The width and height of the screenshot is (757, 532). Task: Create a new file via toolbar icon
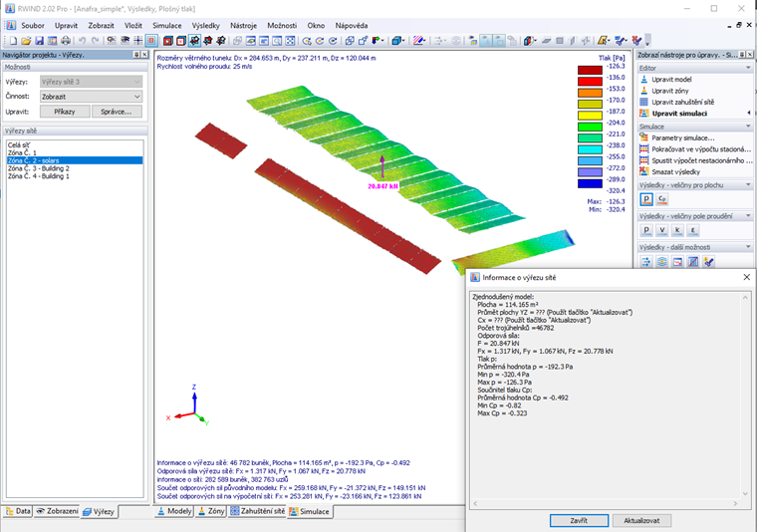click(14, 41)
